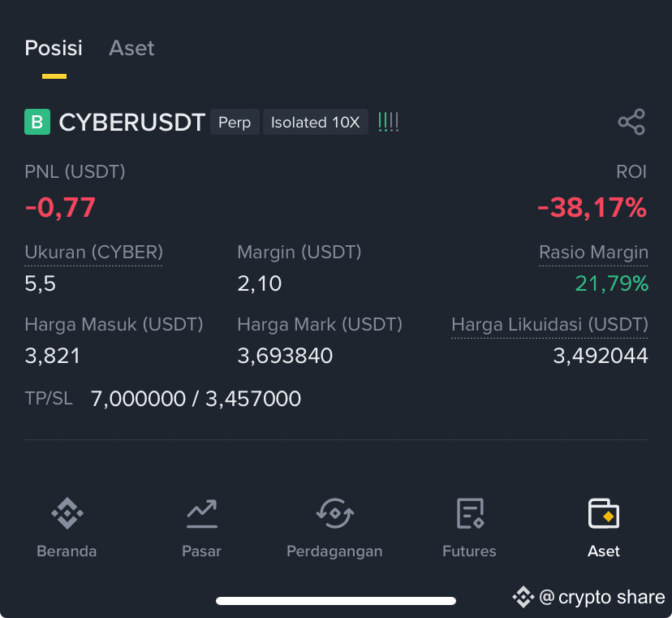Show Harga Likuidasi (USDT) explanation
The width and height of the screenshot is (672, 618).
coord(550,325)
